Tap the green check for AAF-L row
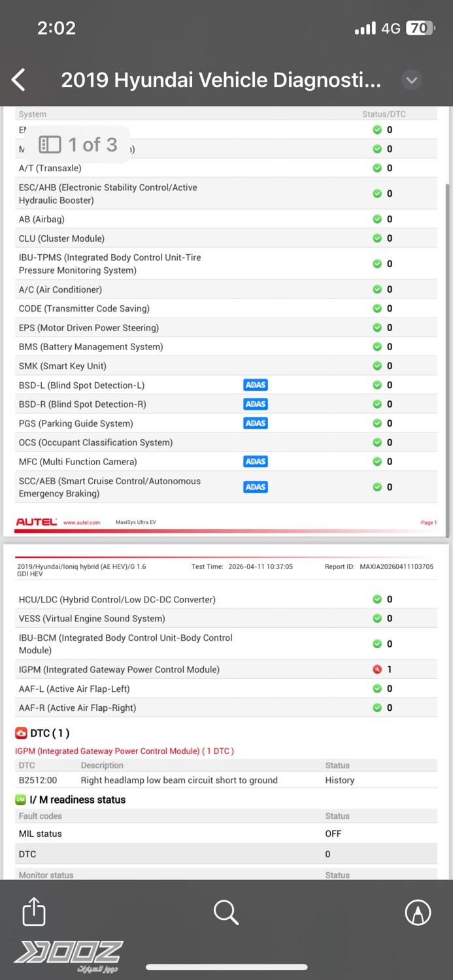Viewport: 453px width, 980px height. tap(377, 688)
